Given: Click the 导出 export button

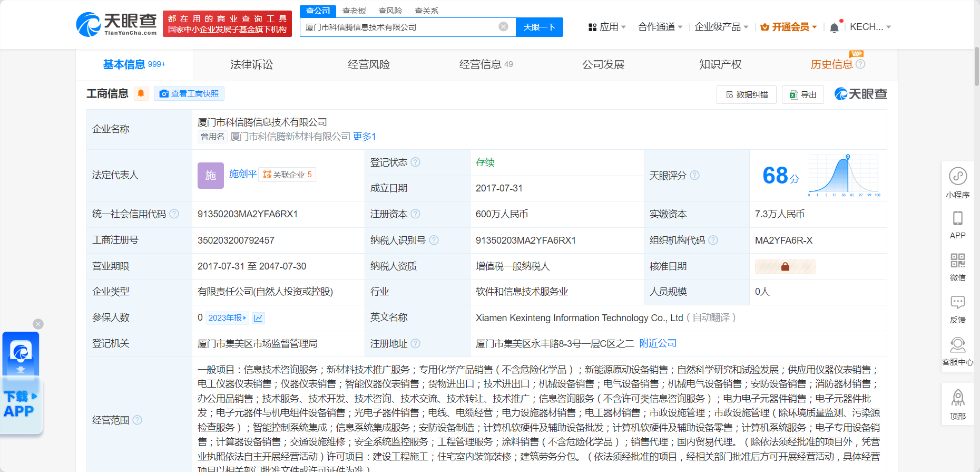Looking at the screenshot, I should (803, 95).
